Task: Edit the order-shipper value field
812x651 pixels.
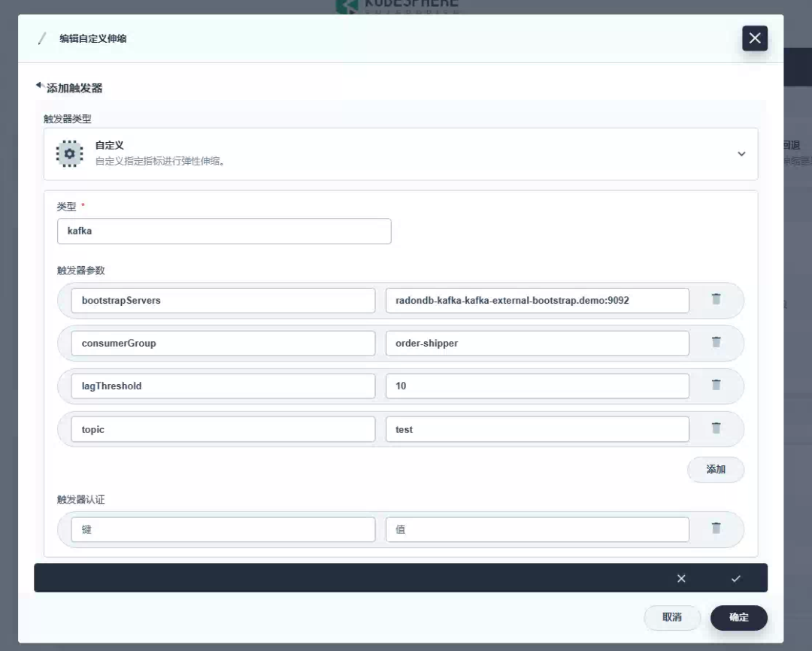Action: coord(537,344)
